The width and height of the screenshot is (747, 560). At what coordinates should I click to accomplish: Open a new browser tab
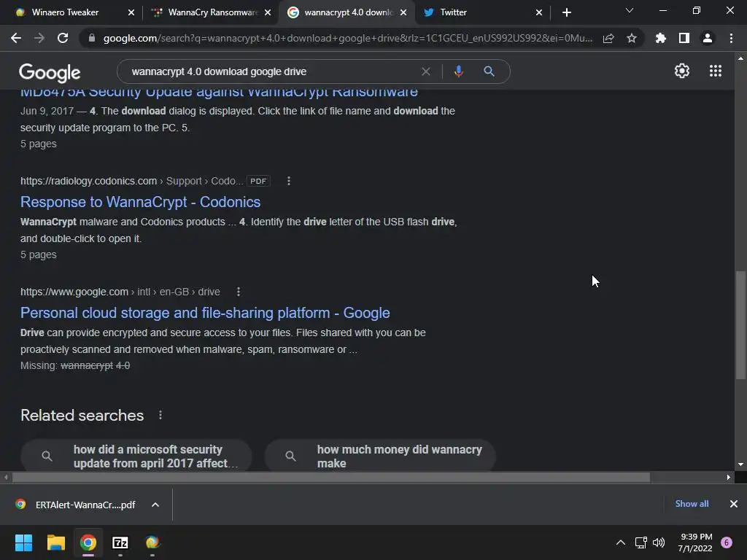[566, 12]
